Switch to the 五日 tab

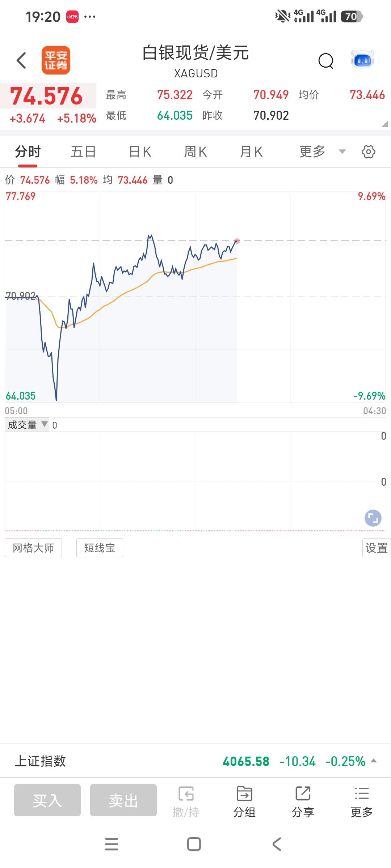[x=83, y=152]
